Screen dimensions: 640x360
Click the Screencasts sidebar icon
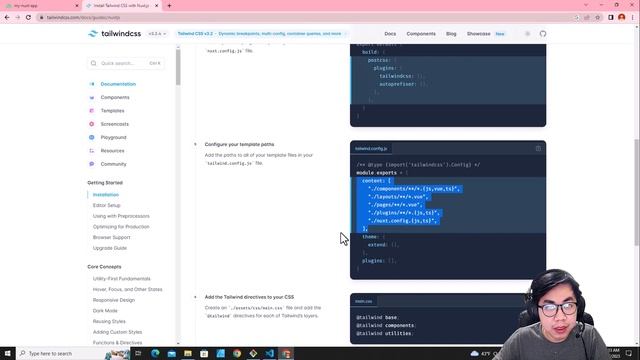click(x=91, y=124)
